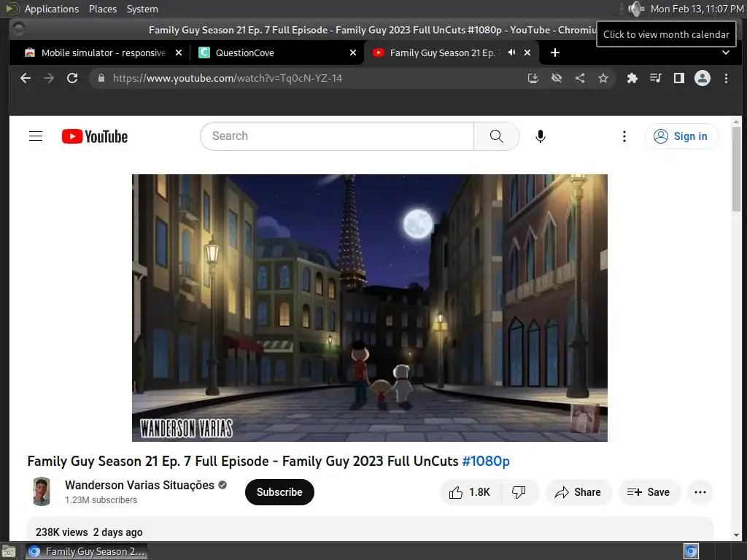Open more actions ellipsis under video
This screenshot has width=747, height=560.
click(x=700, y=492)
